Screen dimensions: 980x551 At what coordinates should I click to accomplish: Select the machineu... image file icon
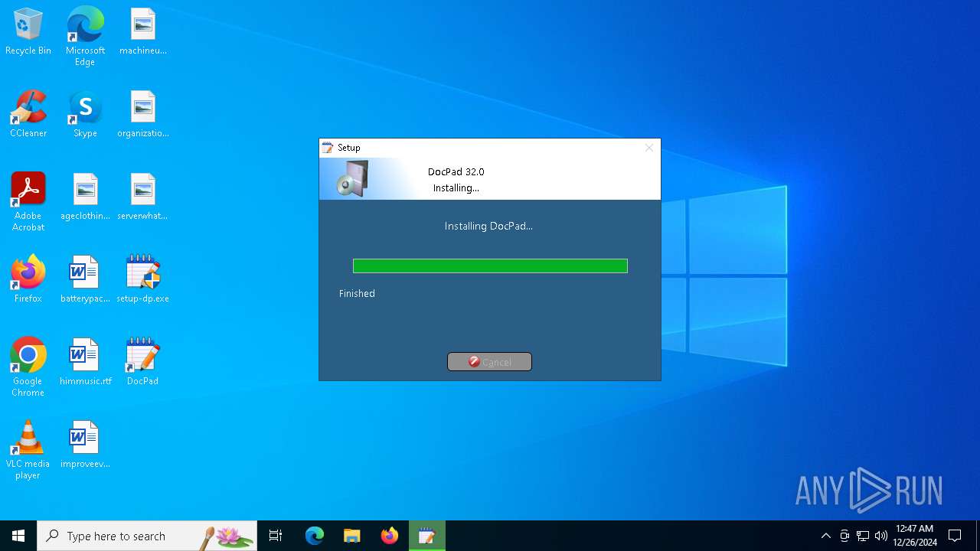pyautogui.click(x=143, y=32)
